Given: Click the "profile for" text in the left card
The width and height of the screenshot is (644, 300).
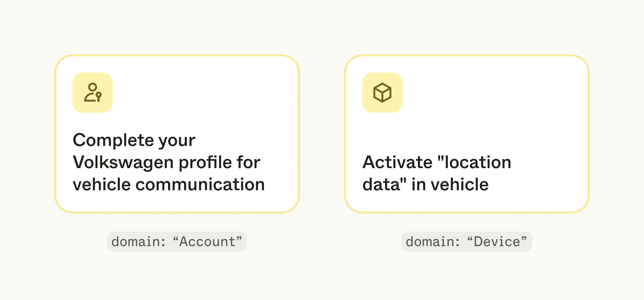Looking at the screenshot, I should [x=219, y=162].
